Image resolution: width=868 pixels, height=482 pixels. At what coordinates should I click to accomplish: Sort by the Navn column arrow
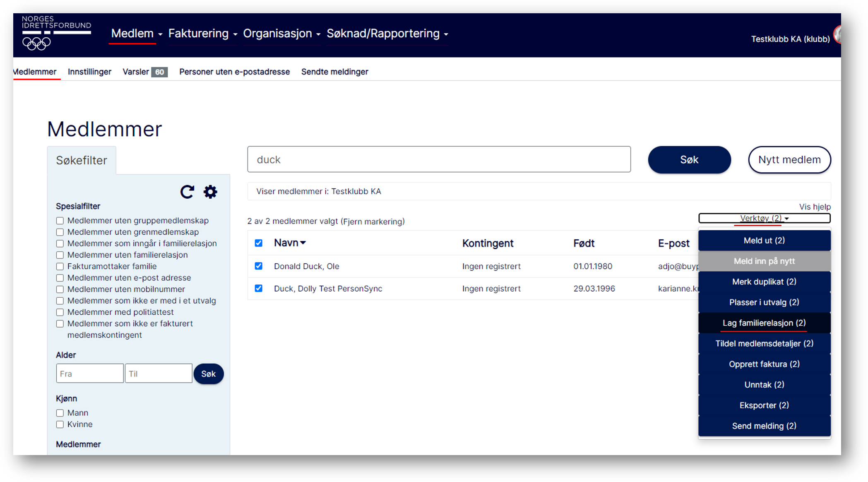point(303,243)
